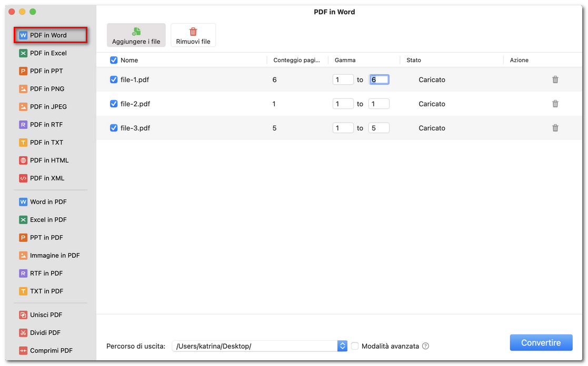
Task: Open the output path dropdown
Action: point(342,345)
